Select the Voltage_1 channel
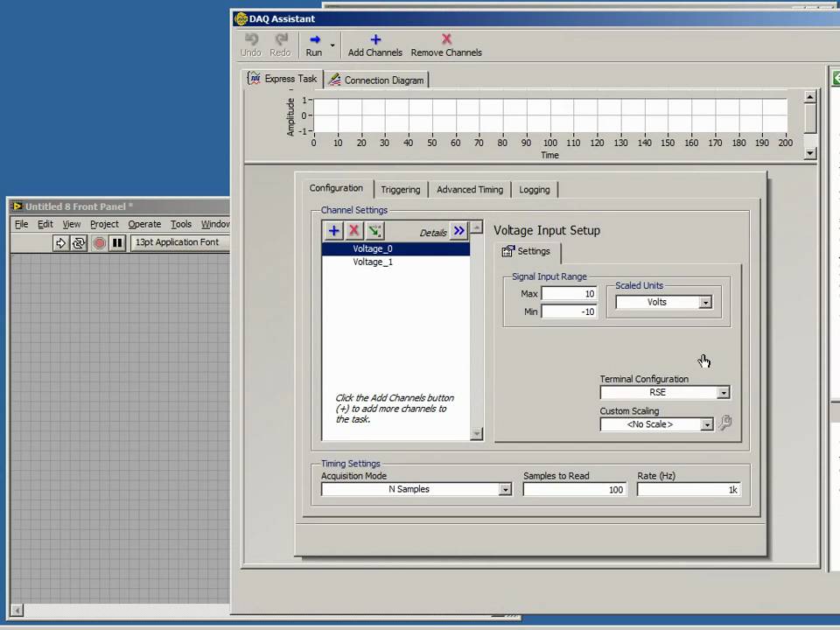 pyautogui.click(x=395, y=262)
